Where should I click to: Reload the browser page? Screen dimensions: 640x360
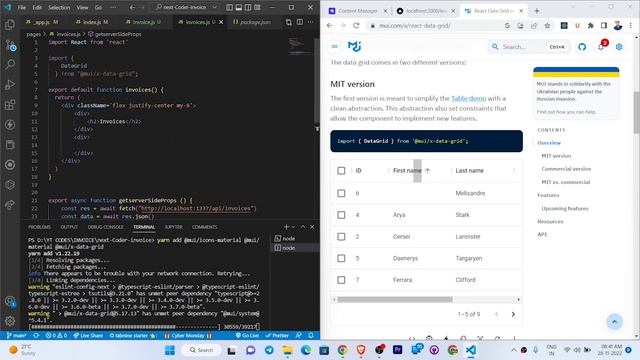click(356, 26)
